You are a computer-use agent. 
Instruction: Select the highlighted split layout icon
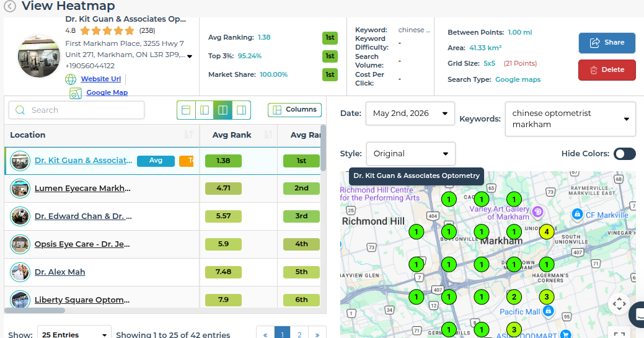click(223, 110)
